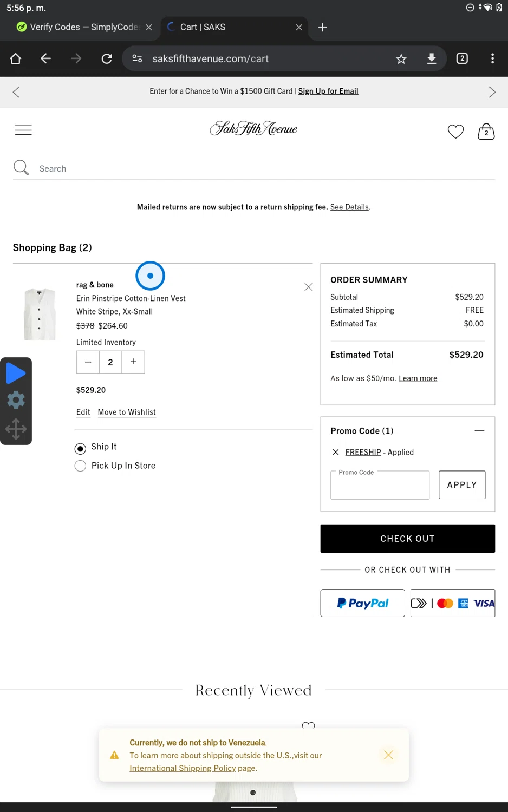Remove applied FREESHIP promo code
Screen dimensions: 508x812
[336, 452]
